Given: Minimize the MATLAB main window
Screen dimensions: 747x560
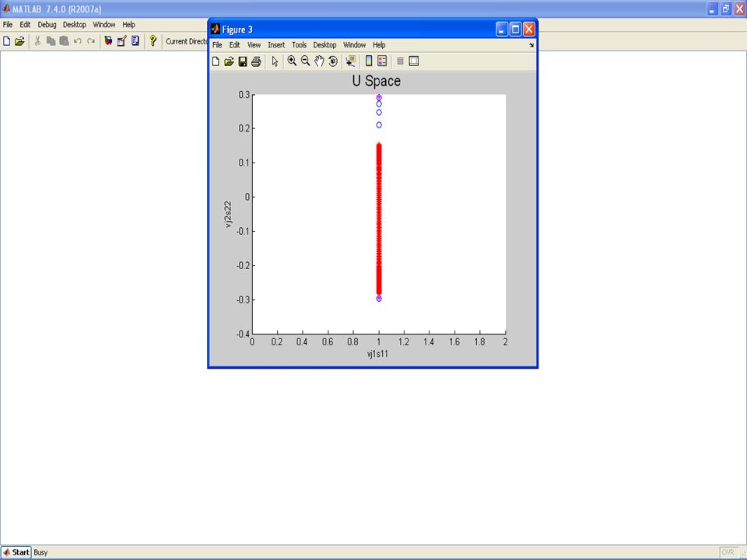Looking at the screenshot, I should pos(712,9).
